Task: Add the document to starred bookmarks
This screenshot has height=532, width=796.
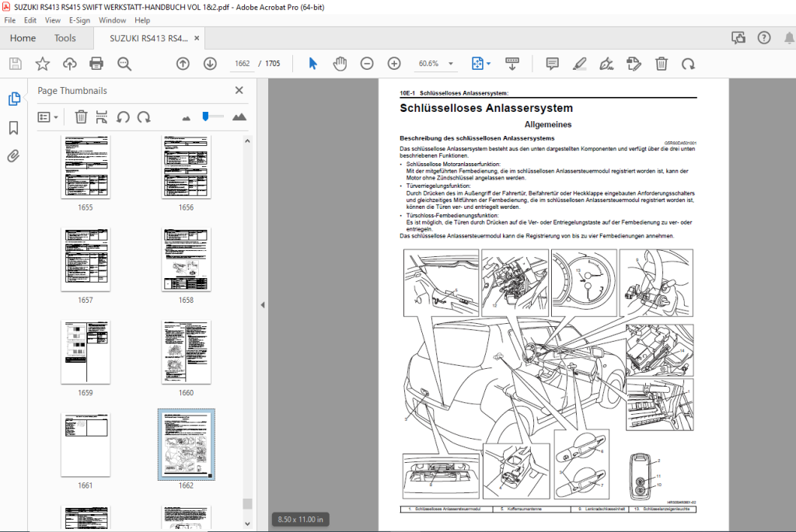Action: [43, 64]
